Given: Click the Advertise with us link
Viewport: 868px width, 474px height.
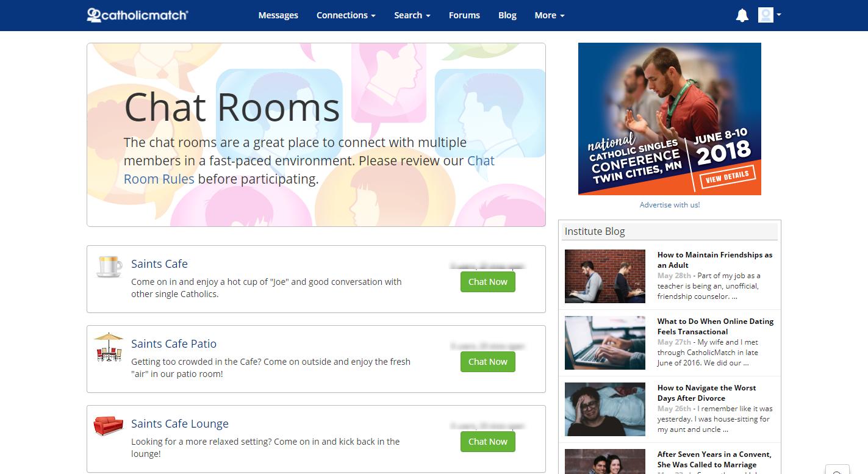Looking at the screenshot, I should [670, 205].
